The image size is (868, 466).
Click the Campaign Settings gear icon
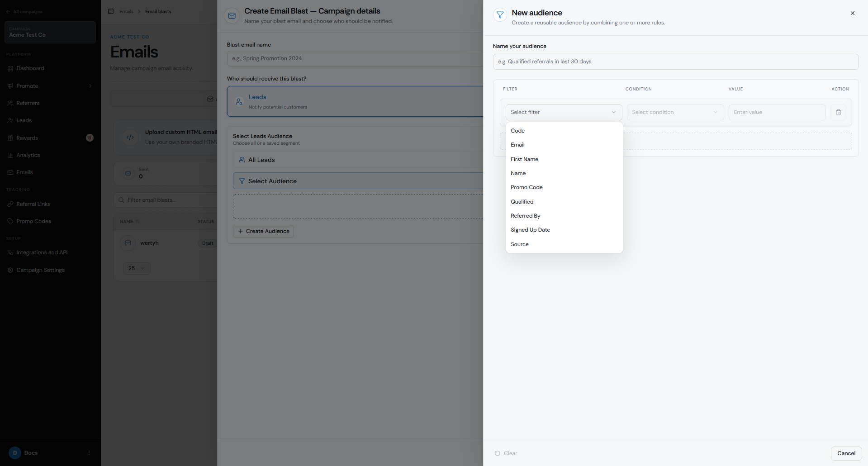pyautogui.click(x=10, y=270)
